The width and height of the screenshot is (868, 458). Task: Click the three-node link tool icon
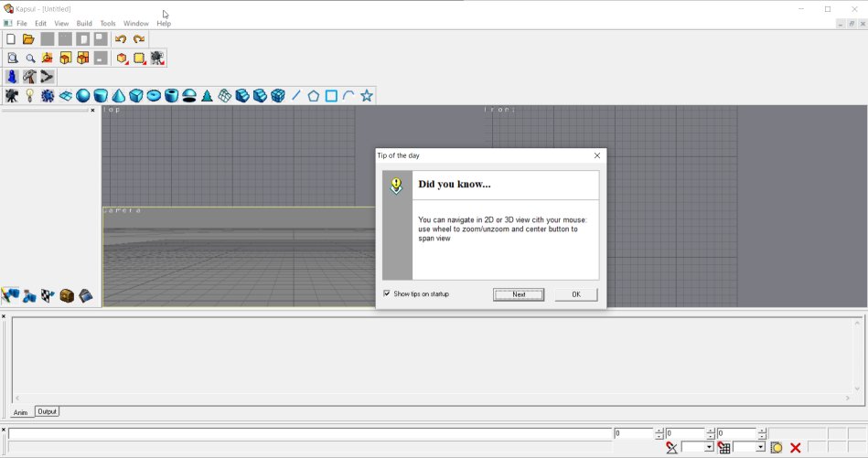(x=47, y=77)
